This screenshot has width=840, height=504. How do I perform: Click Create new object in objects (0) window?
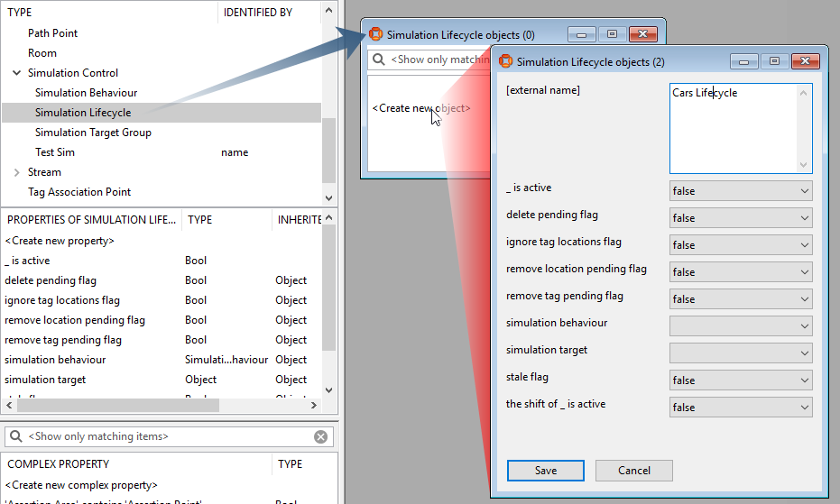(x=421, y=108)
